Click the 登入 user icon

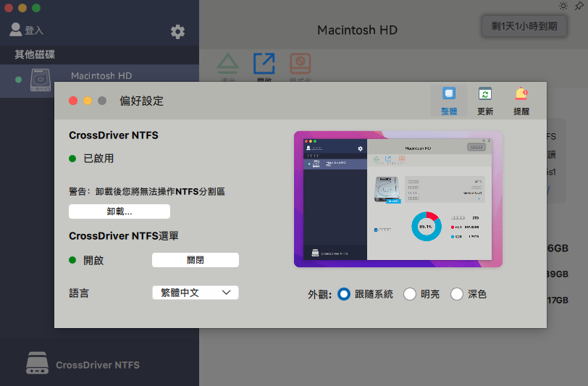coord(15,30)
